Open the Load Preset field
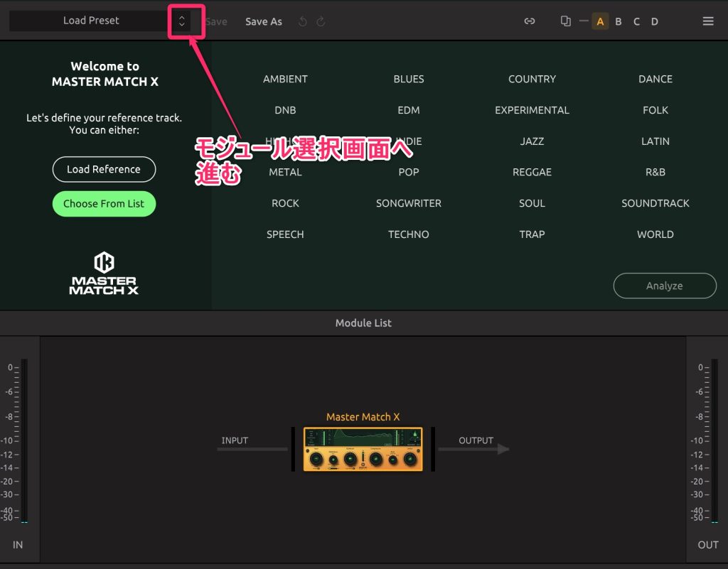Screen dimensions: 728x569 (90, 21)
